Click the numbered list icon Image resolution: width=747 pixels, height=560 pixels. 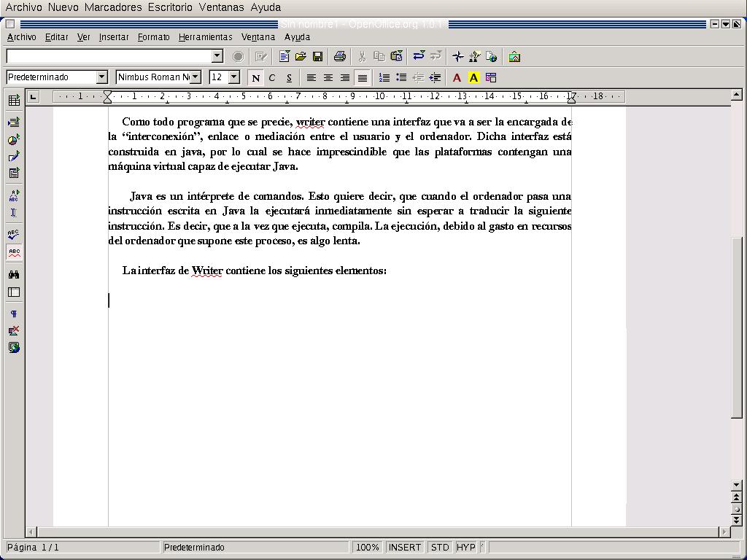384,77
